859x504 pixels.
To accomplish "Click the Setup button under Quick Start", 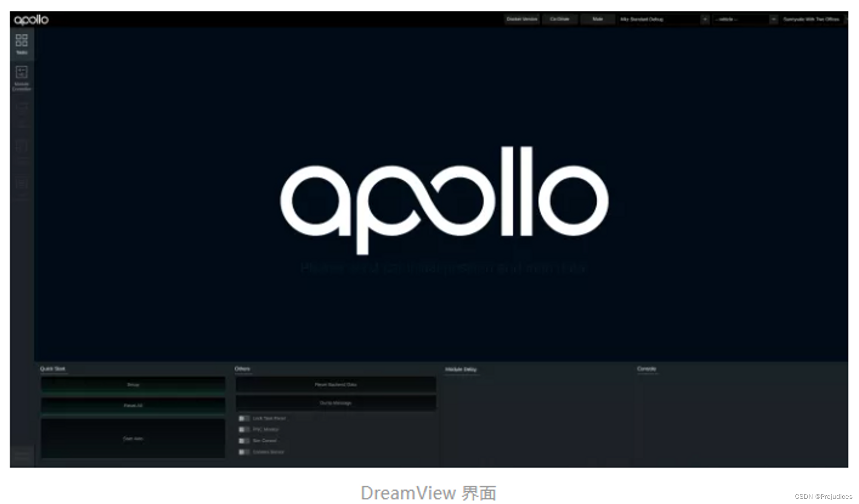I will click(133, 385).
